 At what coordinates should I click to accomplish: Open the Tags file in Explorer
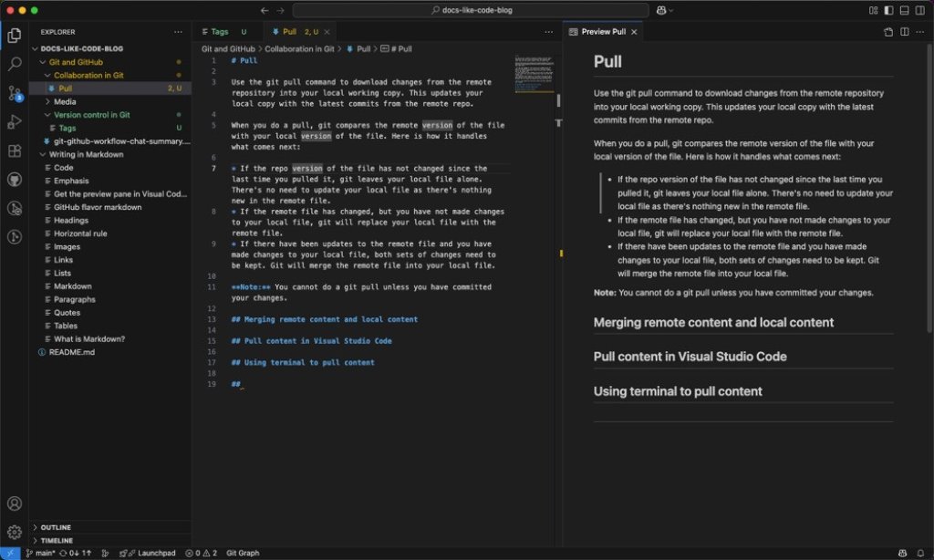click(110, 128)
